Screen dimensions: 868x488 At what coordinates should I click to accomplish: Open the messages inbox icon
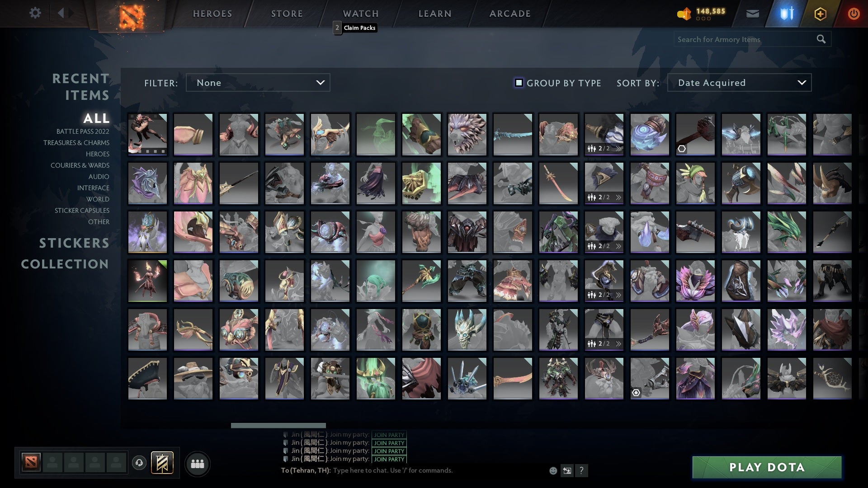[752, 13]
